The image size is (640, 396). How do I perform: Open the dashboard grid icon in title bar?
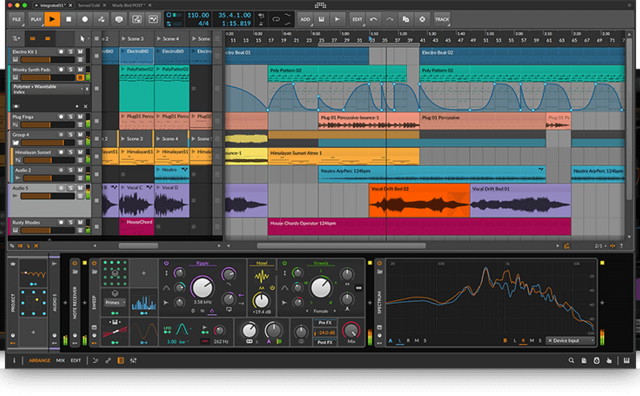point(320,5)
